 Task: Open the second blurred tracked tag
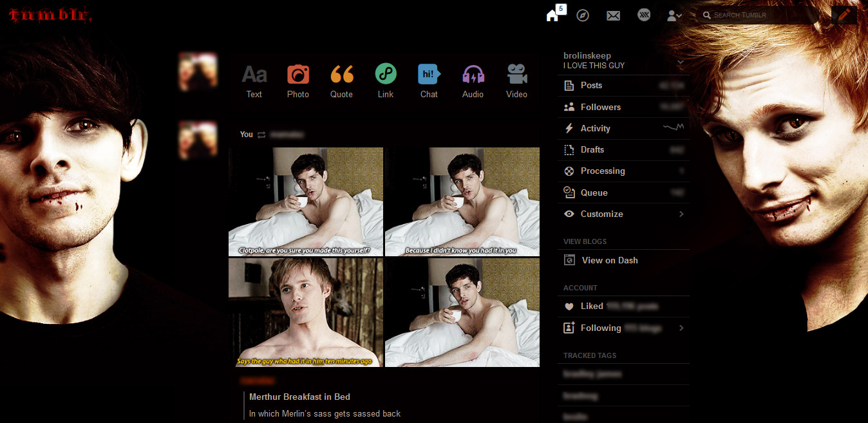point(580,396)
